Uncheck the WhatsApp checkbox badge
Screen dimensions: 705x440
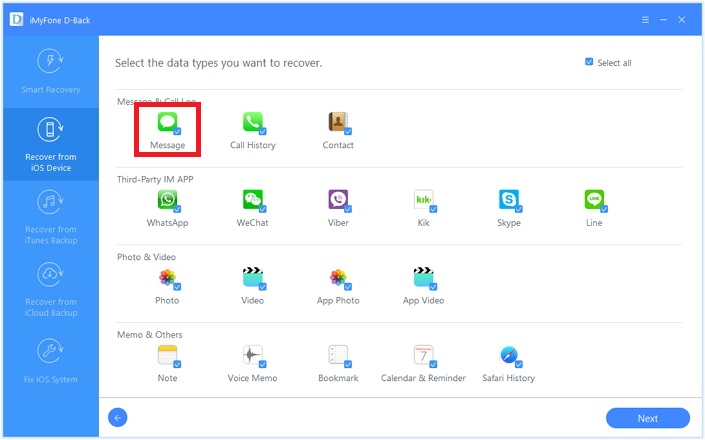[177, 209]
